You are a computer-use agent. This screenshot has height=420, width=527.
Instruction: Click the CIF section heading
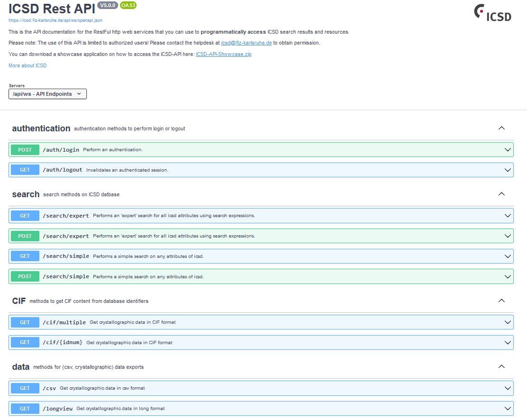click(x=19, y=301)
